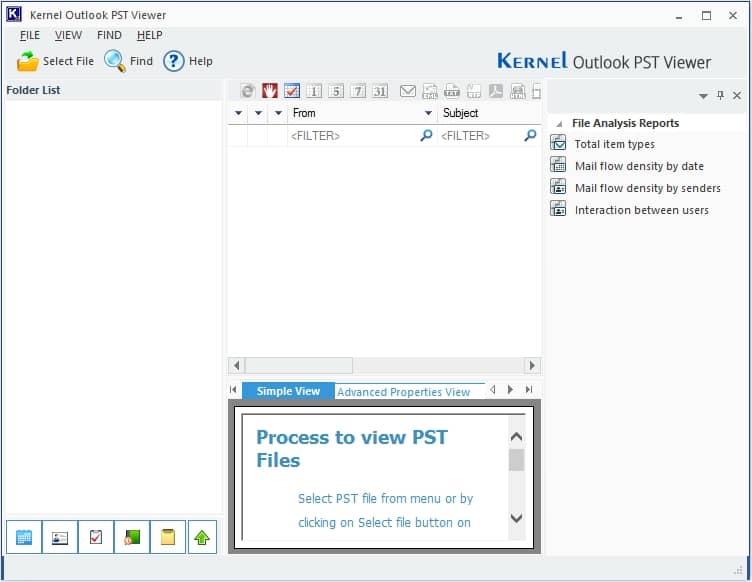Click the Mail flow density by date icon
Screen dimensions: 752x582
pyautogui.click(x=558, y=165)
